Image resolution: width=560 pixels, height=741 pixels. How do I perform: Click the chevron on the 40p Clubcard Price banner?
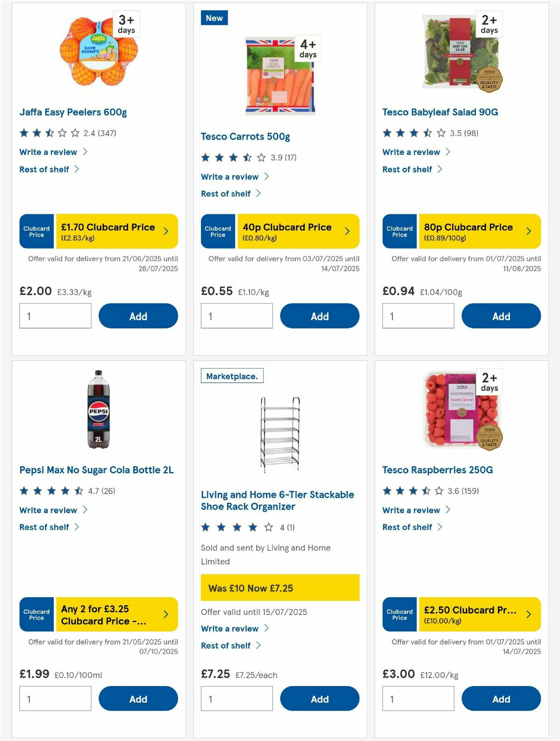(x=348, y=231)
